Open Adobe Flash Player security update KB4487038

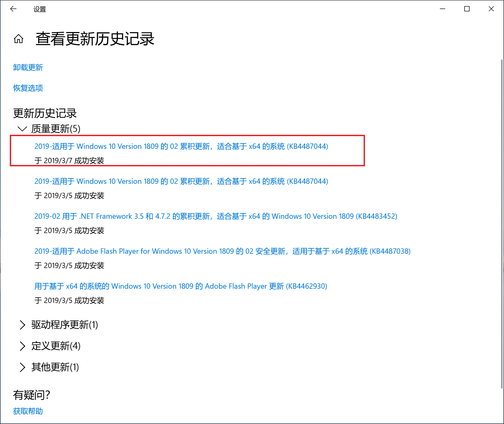point(222,251)
